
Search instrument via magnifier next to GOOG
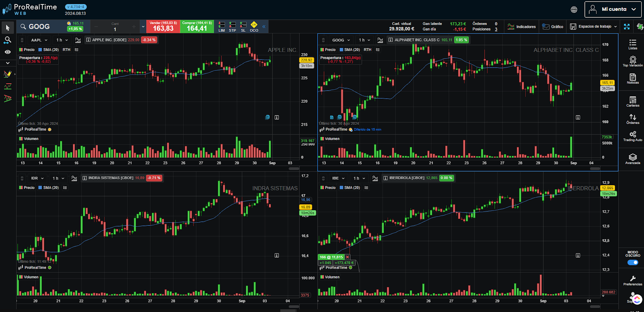pos(23,27)
